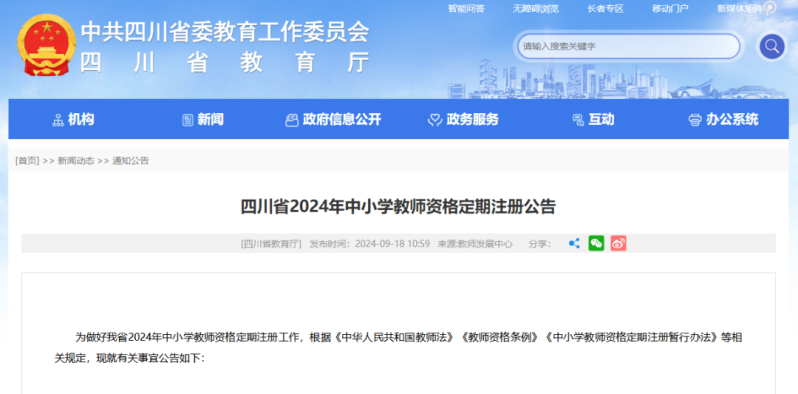Click the 智能问答 link
Viewport: 798px width, 394px height.
pyautogui.click(x=466, y=8)
